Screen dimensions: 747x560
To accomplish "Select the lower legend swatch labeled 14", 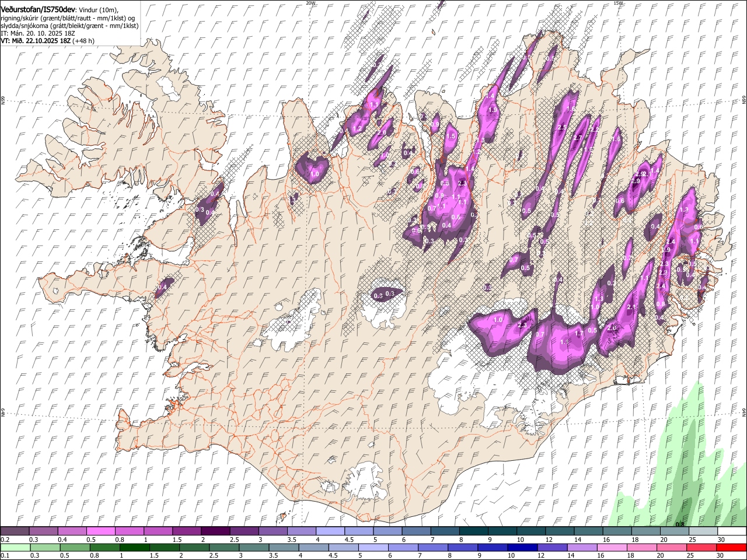I will [x=581, y=548].
